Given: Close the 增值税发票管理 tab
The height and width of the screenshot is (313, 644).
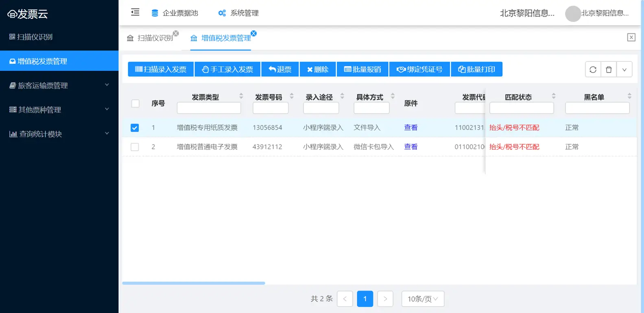Looking at the screenshot, I should [253, 33].
